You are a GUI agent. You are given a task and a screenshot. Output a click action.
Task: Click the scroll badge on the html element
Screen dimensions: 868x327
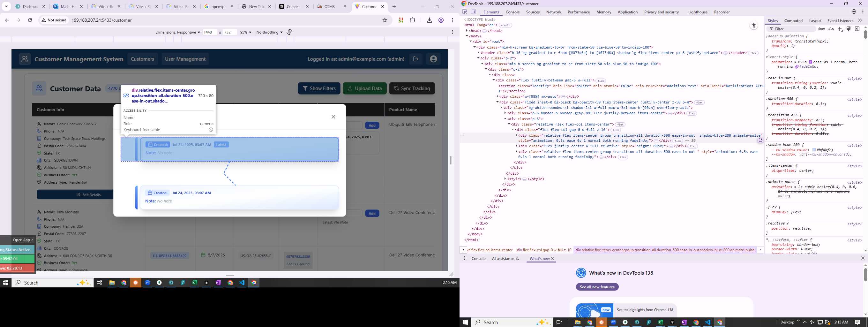pyautogui.click(x=505, y=25)
